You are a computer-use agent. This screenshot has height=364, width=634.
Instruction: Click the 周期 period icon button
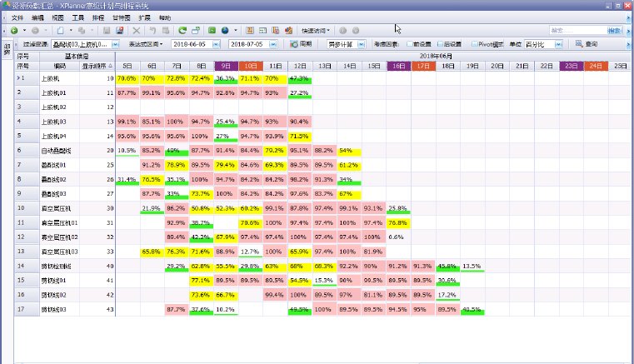pos(301,44)
